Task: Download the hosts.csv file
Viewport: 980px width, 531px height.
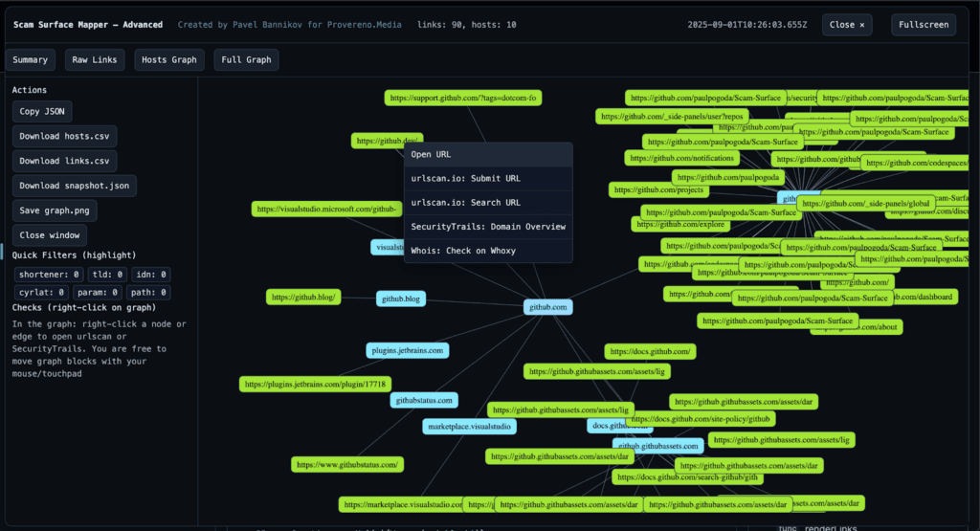Action: (x=64, y=136)
